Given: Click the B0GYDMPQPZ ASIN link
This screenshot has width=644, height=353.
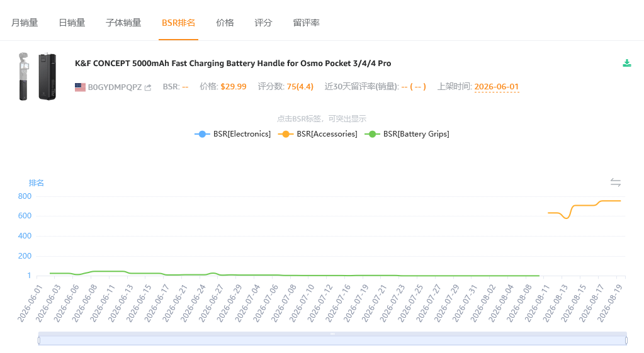Looking at the screenshot, I should pyautogui.click(x=115, y=87).
